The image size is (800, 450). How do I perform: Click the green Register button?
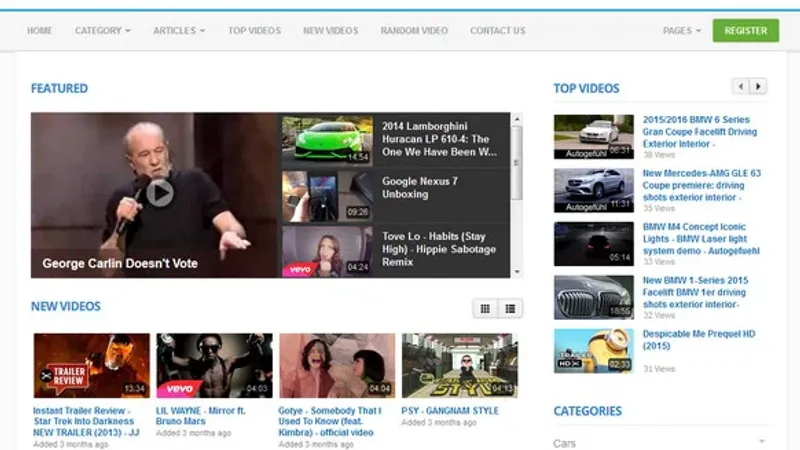click(745, 31)
